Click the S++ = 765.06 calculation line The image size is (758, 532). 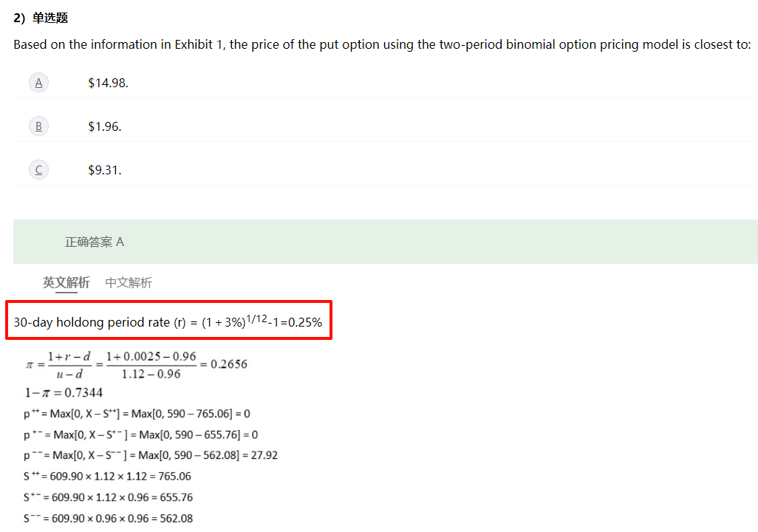point(107,477)
